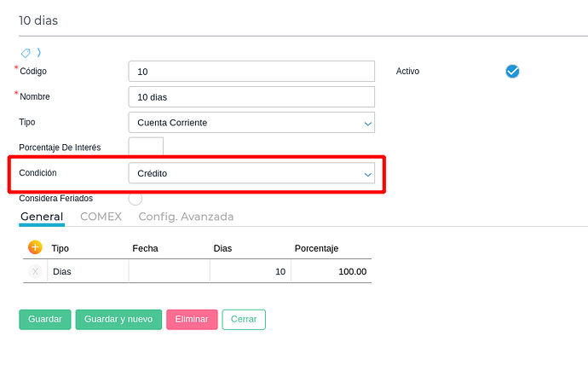
Task: Select the Porcentaje cell showing 100.00
Action: point(331,271)
